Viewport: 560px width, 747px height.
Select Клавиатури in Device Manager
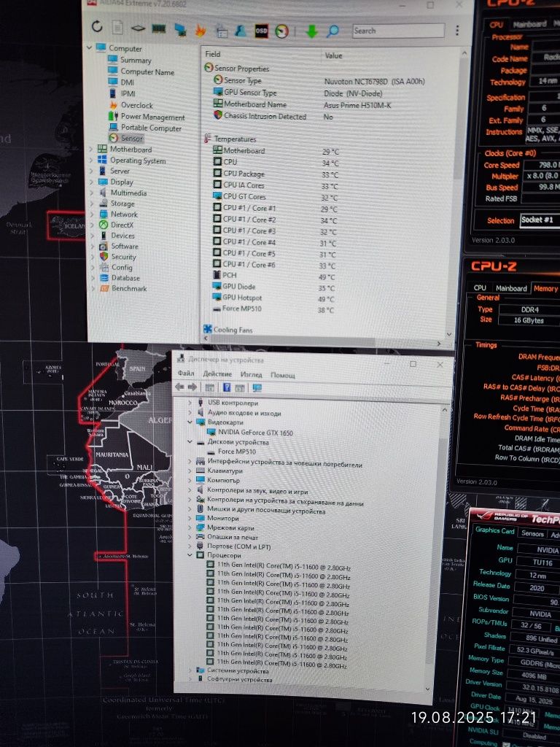225,471
